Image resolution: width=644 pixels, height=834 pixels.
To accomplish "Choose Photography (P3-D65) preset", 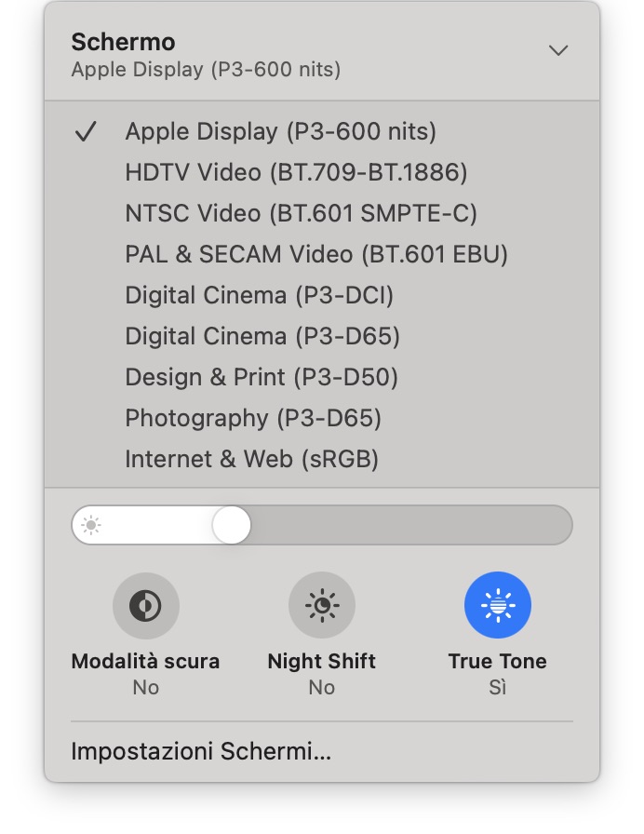I will tap(253, 418).
